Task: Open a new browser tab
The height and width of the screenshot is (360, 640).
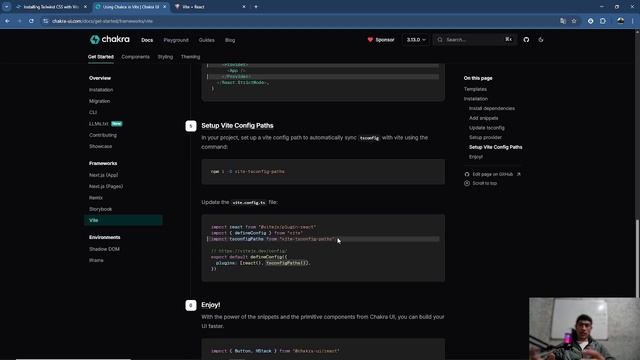Action: point(256,7)
